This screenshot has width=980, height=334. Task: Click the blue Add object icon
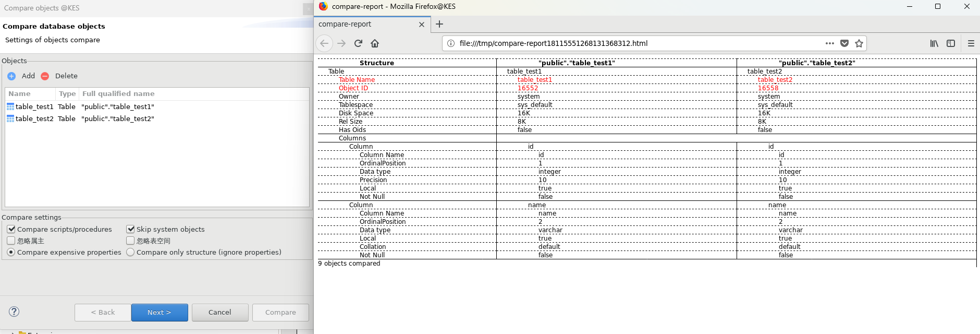pos(11,76)
